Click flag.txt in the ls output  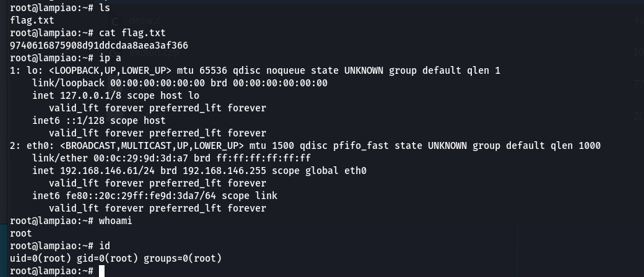tap(32, 20)
